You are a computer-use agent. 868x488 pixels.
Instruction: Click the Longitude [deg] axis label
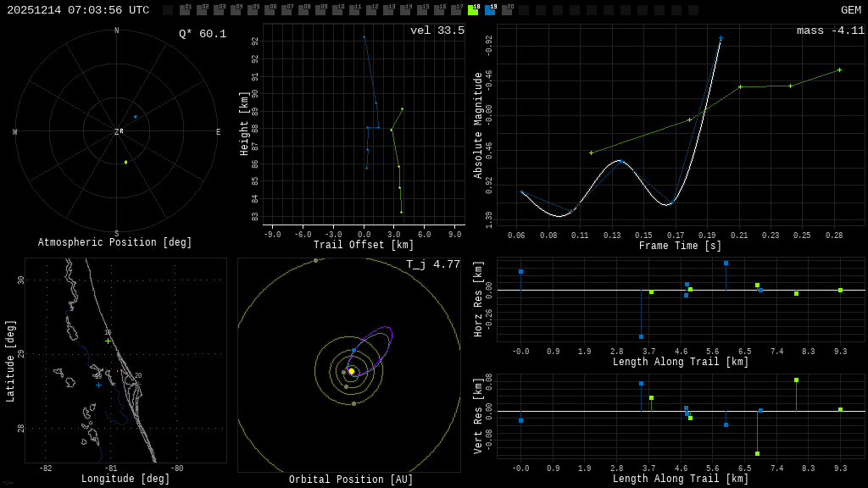point(125,479)
